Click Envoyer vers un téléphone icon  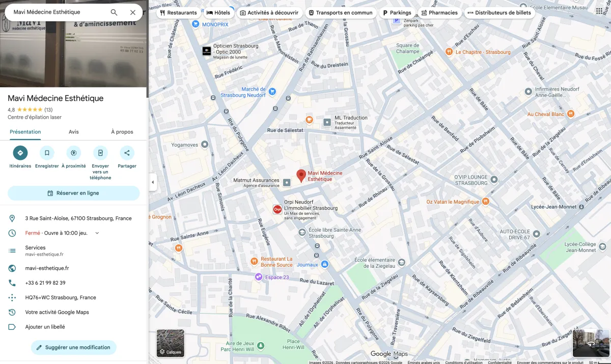pyautogui.click(x=100, y=153)
